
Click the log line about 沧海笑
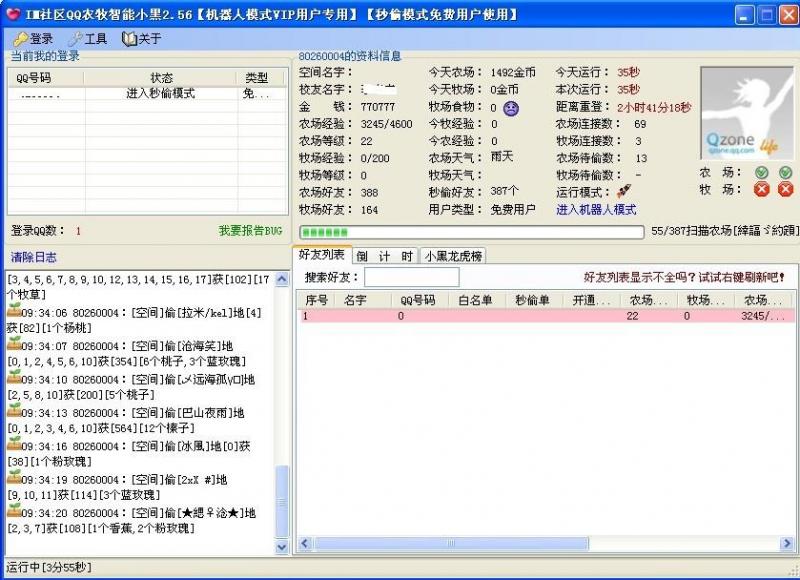(x=127, y=354)
